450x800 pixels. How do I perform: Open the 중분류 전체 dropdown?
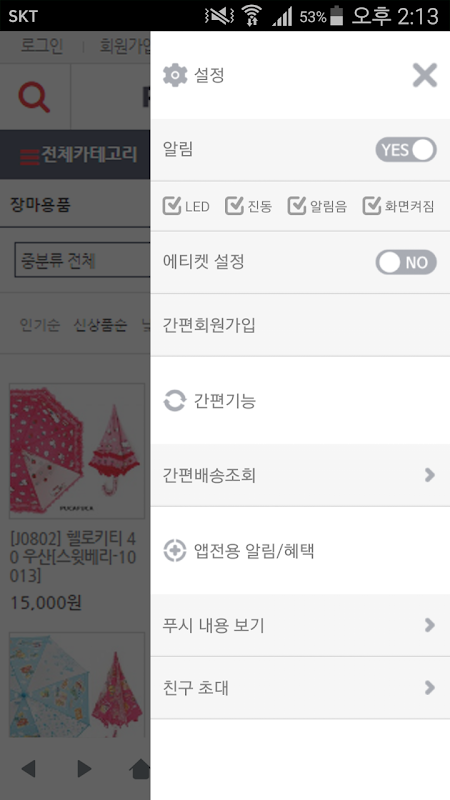tap(82, 260)
